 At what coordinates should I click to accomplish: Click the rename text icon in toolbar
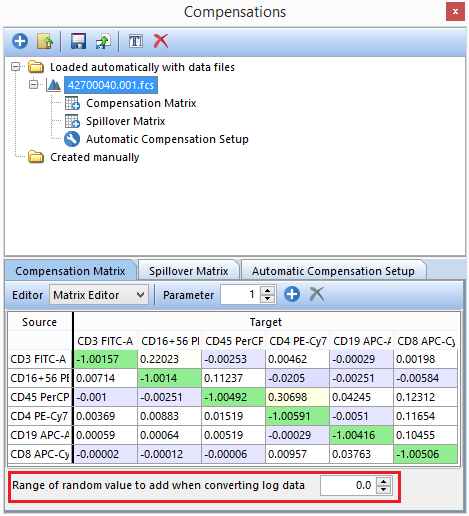coord(136,41)
